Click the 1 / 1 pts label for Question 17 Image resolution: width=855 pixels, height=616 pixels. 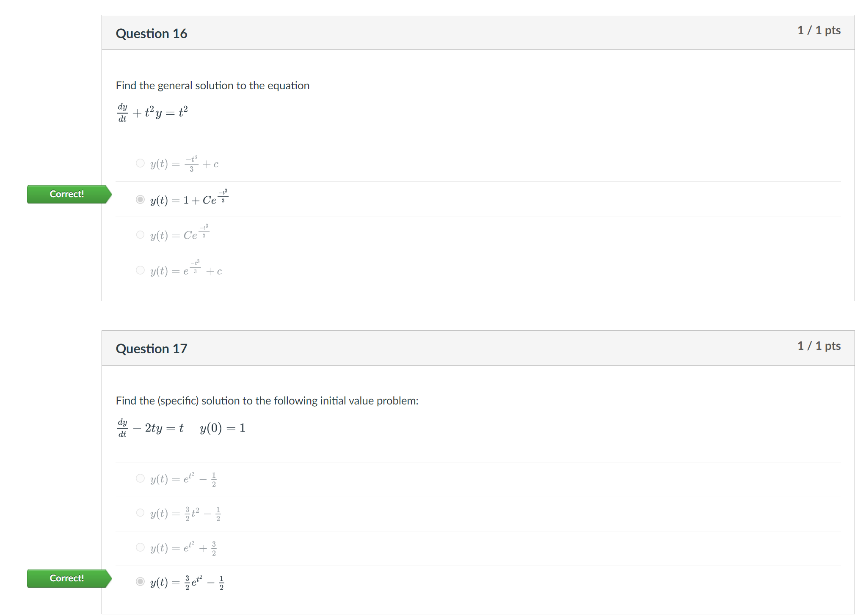coord(819,345)
